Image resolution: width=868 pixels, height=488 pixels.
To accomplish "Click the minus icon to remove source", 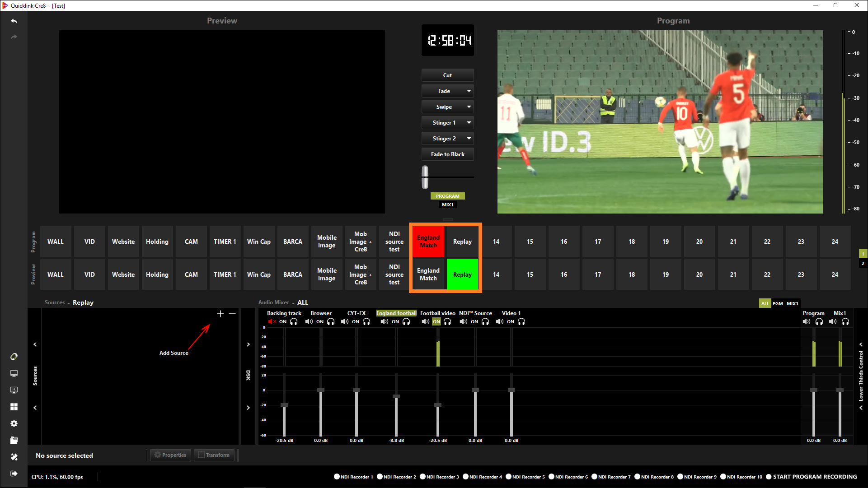I will 232,314.
